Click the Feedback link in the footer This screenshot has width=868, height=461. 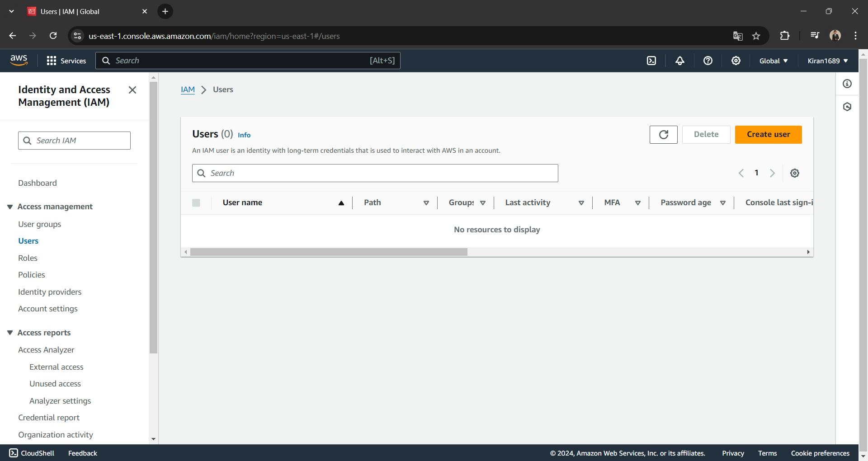pos(83,453)
